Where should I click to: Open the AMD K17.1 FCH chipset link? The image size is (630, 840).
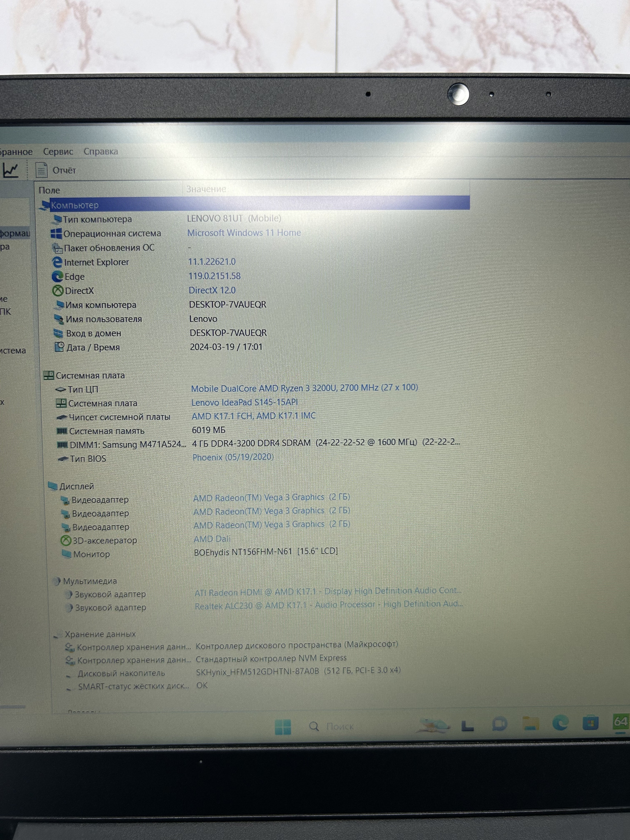coord(254,416)
